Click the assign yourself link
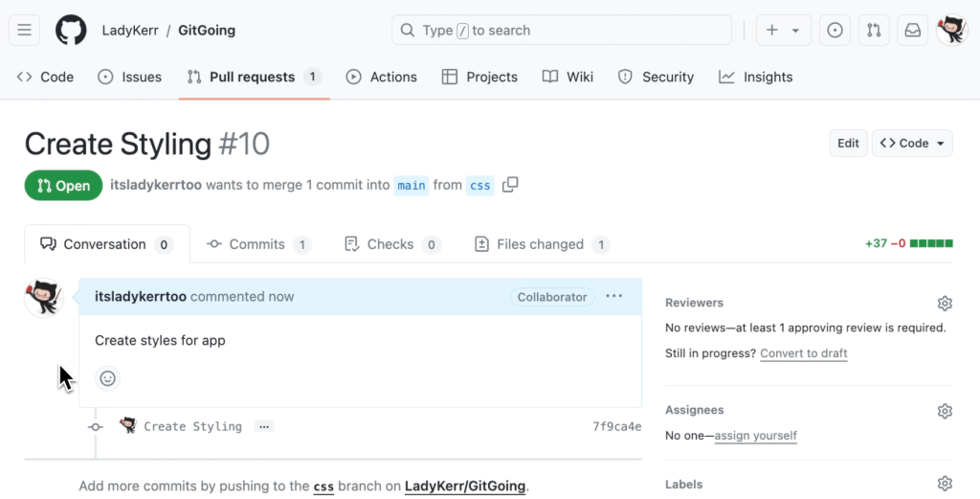The image size is (980, 499). pyautogui.click(x=756, y=436)
